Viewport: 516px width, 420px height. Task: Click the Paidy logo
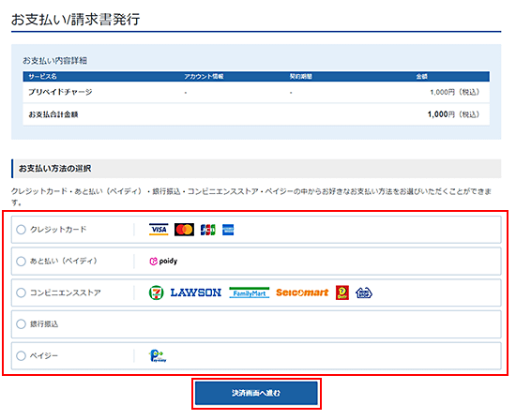[163, 262]
